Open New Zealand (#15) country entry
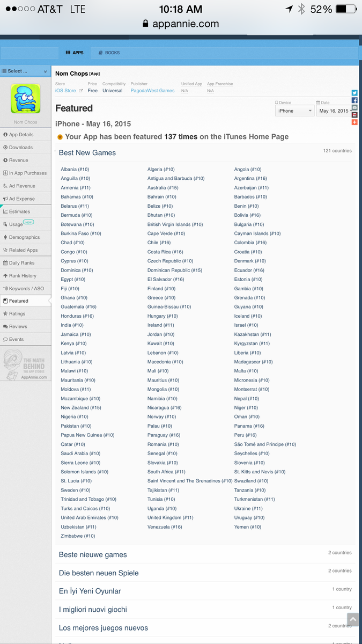Viewport: 362px width, 644px height. pyautogui.click(x=81, y=408)
